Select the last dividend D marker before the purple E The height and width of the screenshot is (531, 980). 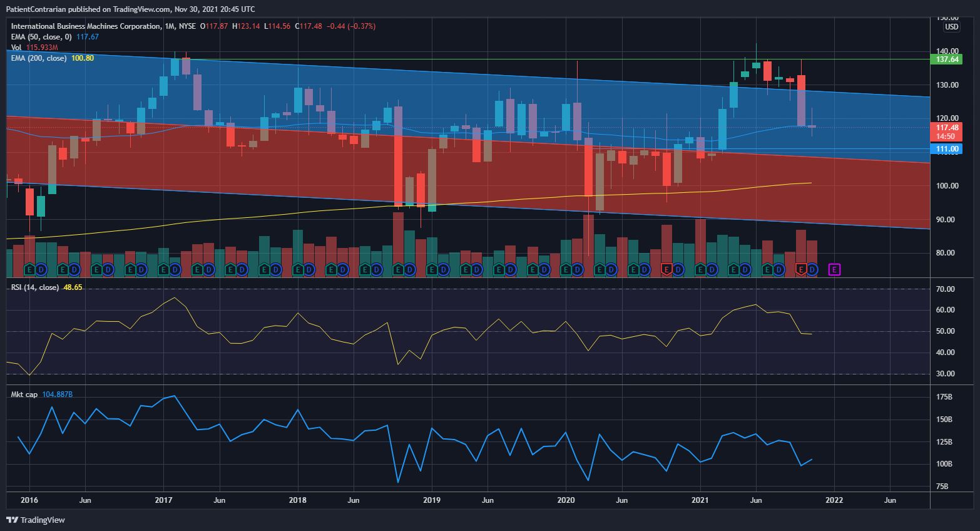(812, 270)
